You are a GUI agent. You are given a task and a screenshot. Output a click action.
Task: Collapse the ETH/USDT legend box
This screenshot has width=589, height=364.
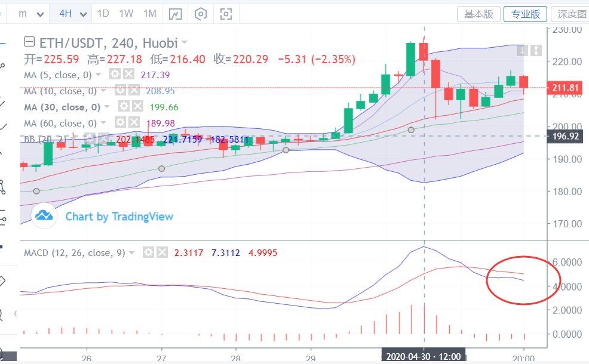coord(29,42)
